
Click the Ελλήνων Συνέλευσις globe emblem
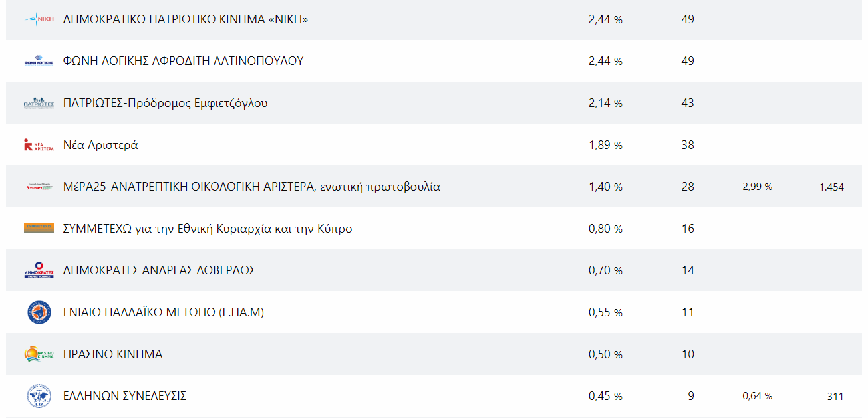pos(39,396)
